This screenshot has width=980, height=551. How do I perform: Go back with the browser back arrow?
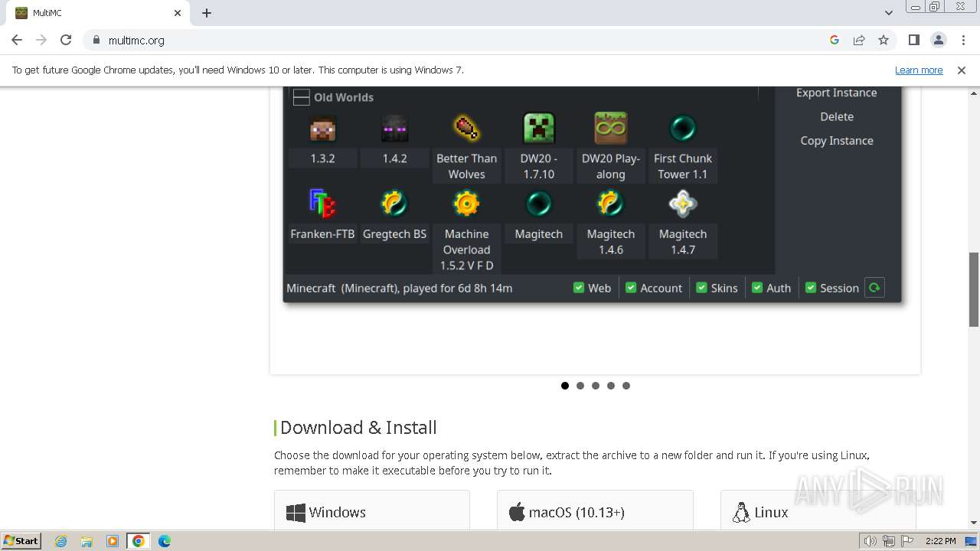[17, 40]
